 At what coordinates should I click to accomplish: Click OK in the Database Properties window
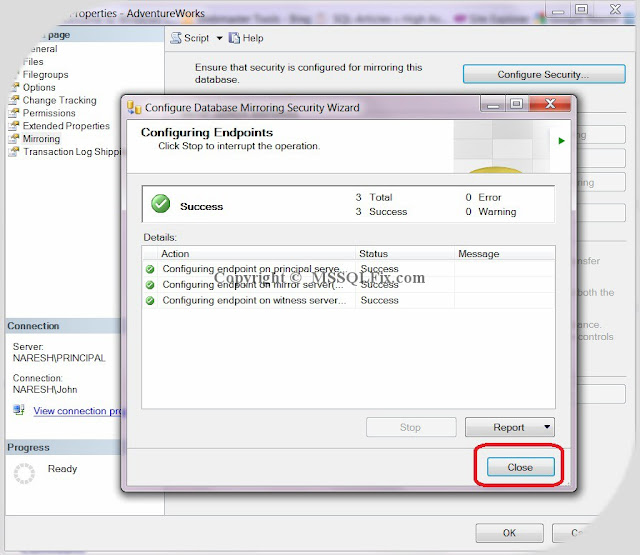(x=509, y=533)
